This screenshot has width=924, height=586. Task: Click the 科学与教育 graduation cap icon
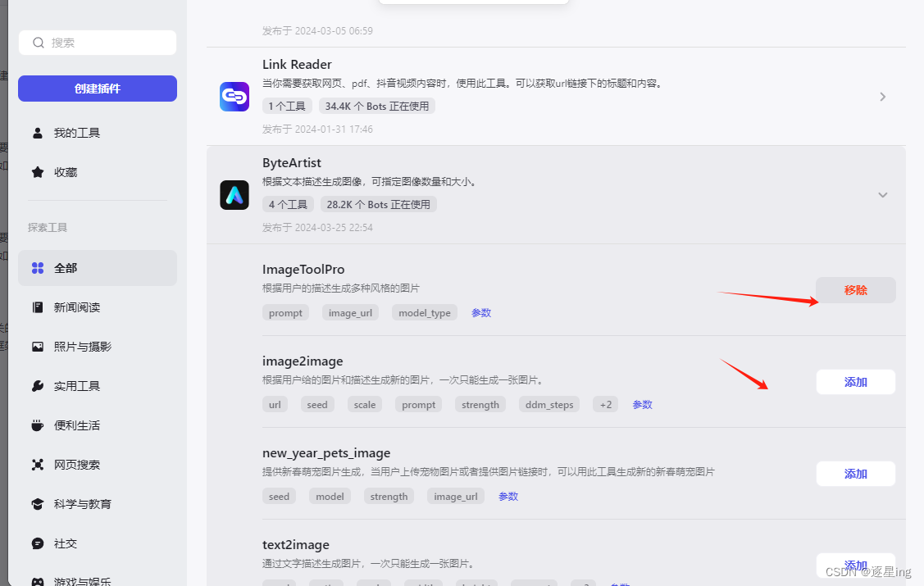click(x=38, y=504)
